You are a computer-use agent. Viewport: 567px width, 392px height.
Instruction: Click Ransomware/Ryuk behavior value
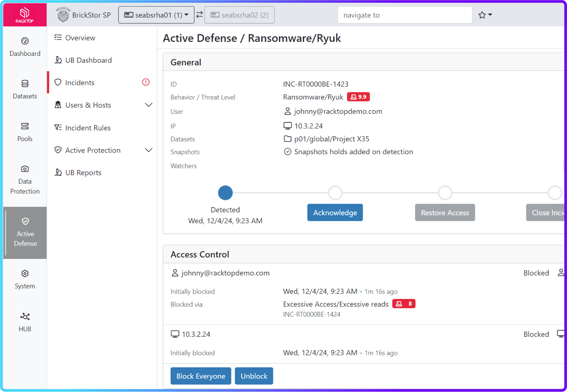coord(313,97)
